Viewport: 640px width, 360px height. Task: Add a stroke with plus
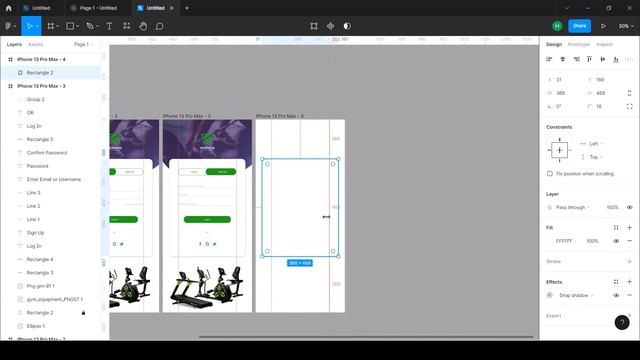(629, 261)
